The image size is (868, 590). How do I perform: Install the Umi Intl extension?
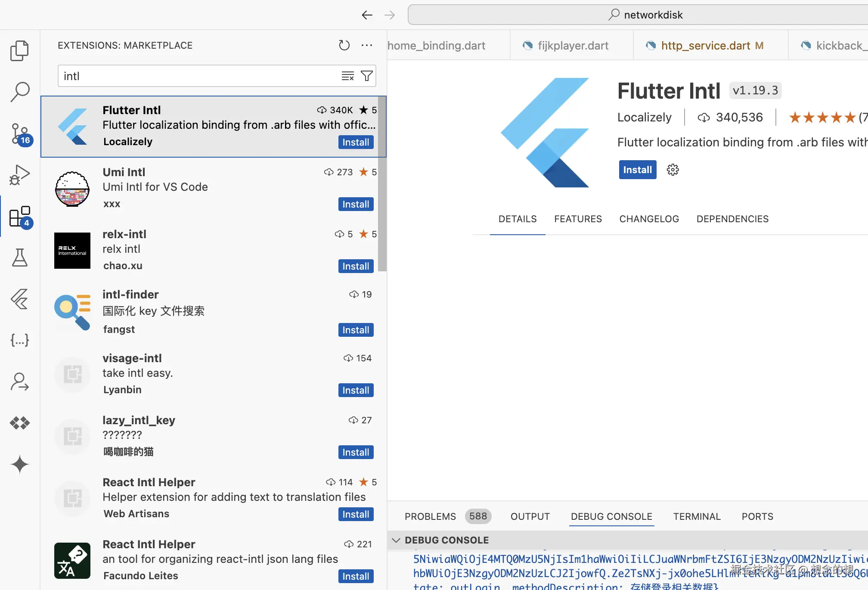(x=356, y=204)
